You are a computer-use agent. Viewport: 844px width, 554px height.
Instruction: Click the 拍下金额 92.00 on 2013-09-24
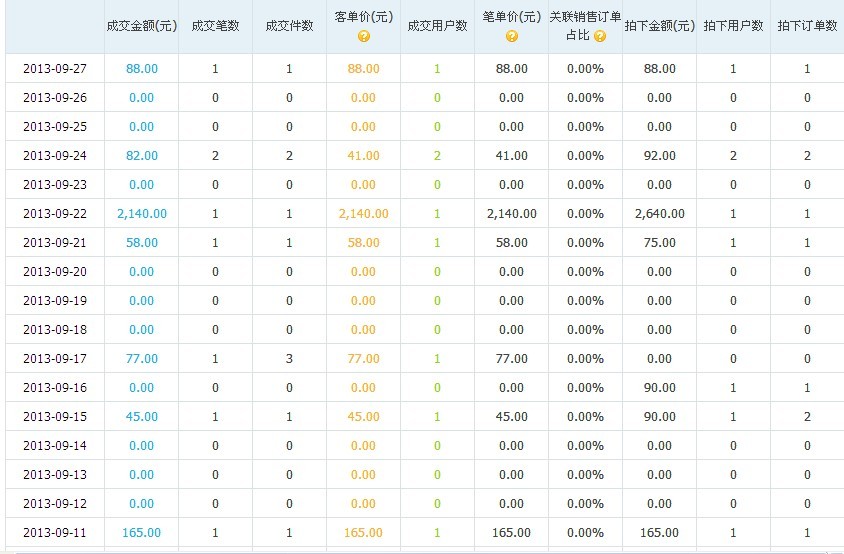click(x=660, y=156)
